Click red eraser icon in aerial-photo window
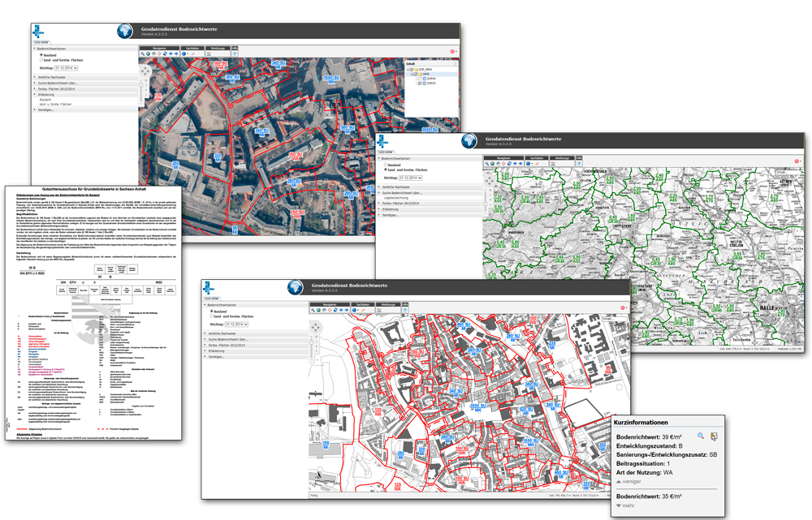 tap(192, 54)
